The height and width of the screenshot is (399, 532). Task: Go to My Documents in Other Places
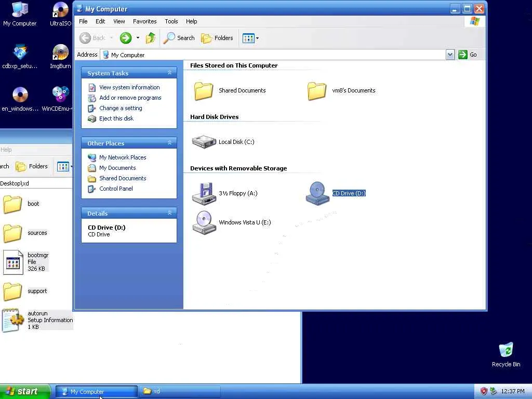(117, 168)
